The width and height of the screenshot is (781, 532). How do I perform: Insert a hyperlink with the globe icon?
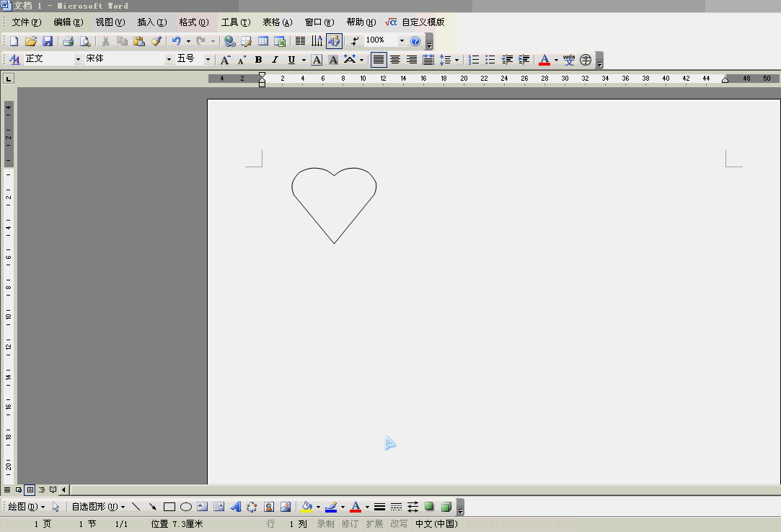(x=229, y=41)
